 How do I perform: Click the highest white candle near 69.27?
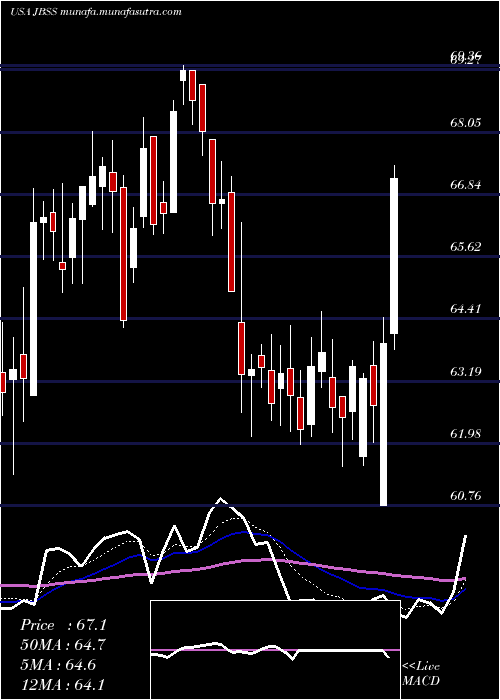(183, 75)
